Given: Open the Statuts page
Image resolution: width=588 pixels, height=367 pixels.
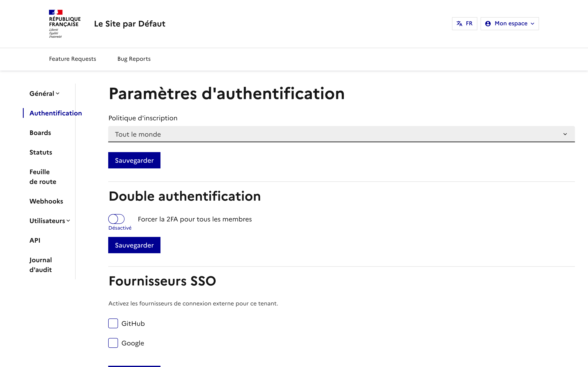Looking at the screenshot, I should pyautogui.click(x=41, y=152).
